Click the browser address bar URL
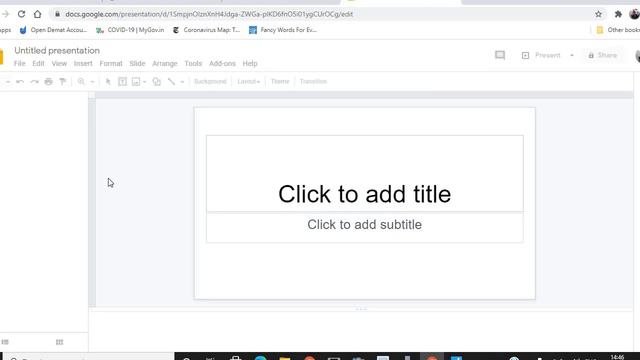The image size is (640, 360). [209, 14]
